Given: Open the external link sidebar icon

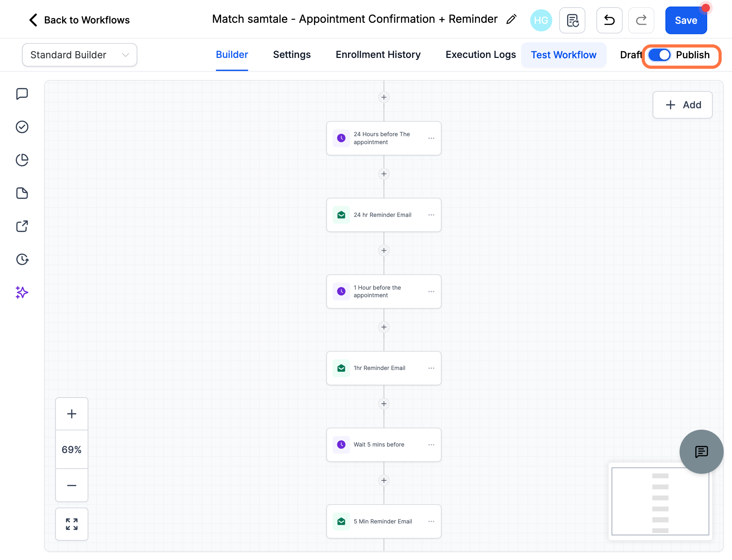Looking at the screenshot, I should pyautogui.click(x=22, y=226).
